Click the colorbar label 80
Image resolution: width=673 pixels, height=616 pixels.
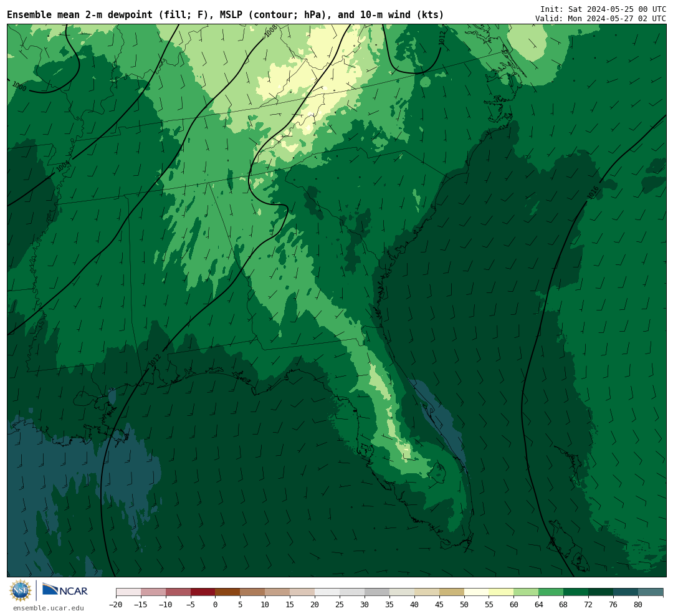(638, 605)
